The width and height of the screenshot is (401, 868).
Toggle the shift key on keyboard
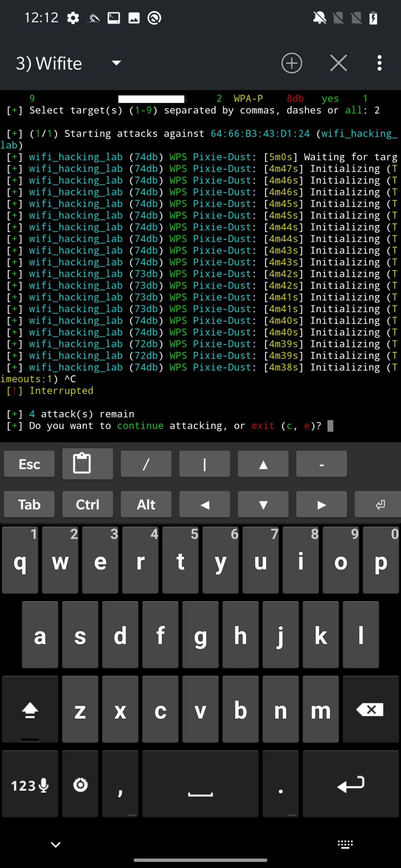point(30,709)
